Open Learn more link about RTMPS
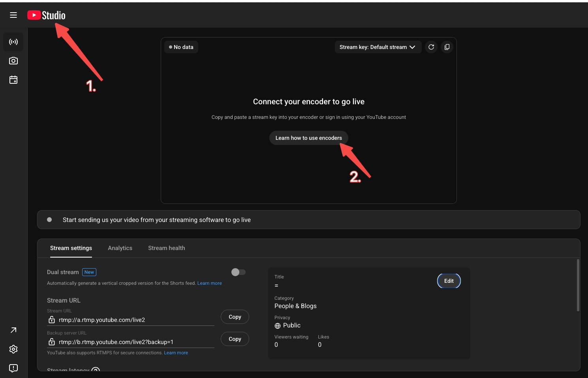 click(176, 353)
